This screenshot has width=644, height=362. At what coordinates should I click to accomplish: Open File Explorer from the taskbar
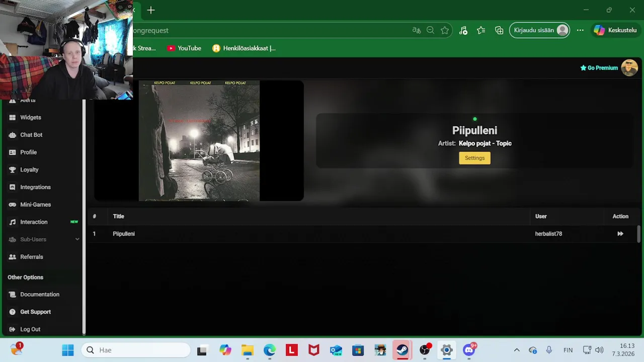pyautogui.click(x=247, y=350)
